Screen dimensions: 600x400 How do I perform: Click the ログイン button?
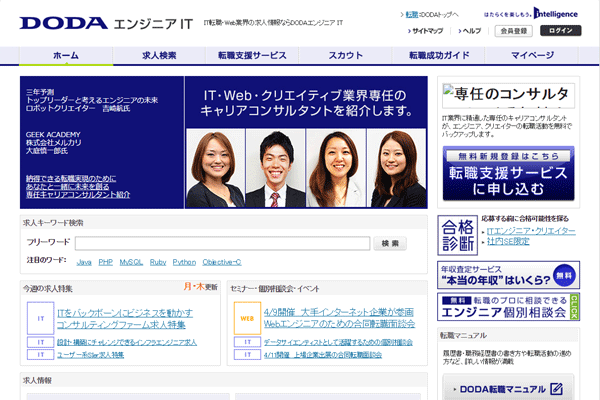(x=561, y=31)
